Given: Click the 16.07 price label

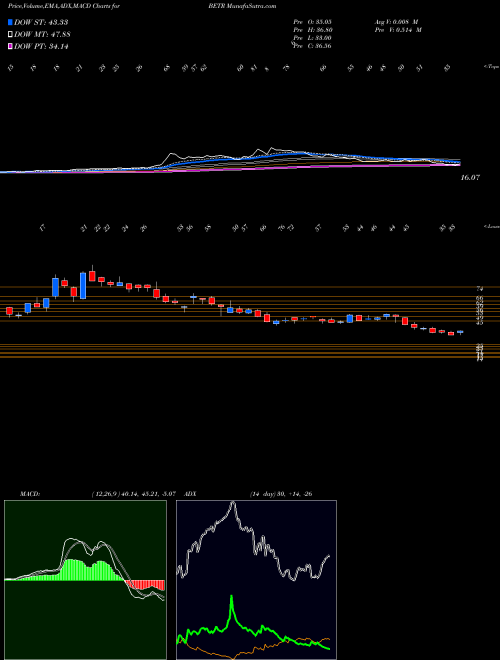Looking at the screenshot, I should (470, 178).
